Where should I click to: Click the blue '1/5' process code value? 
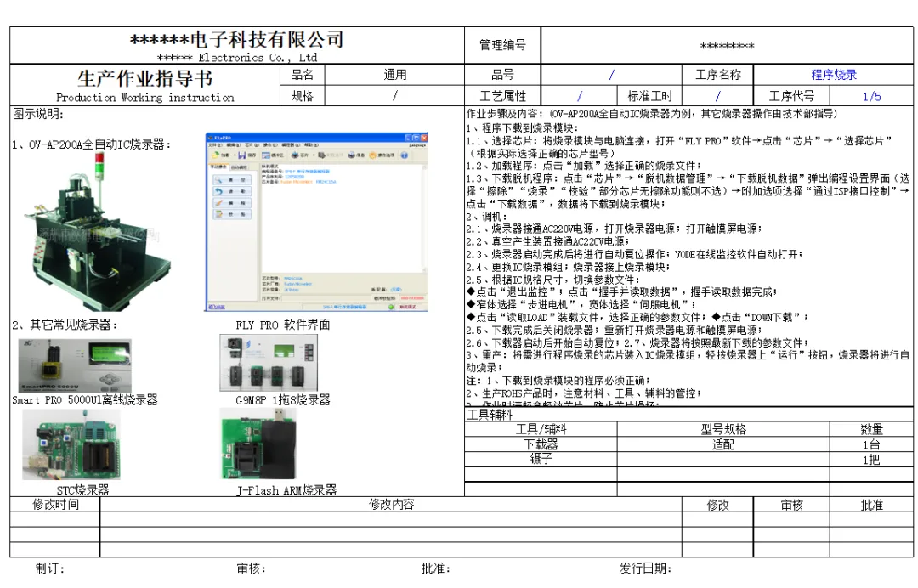(871, 97)
